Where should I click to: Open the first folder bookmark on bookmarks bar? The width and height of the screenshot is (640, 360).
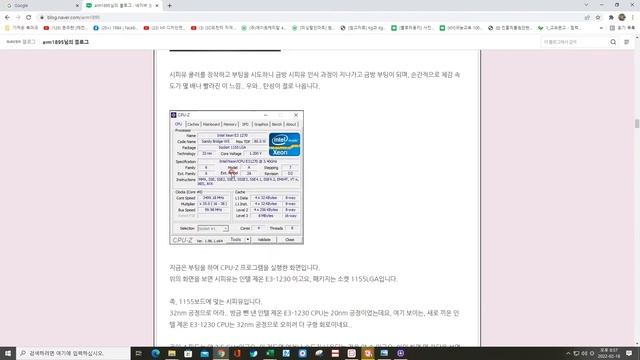(21, 28)
